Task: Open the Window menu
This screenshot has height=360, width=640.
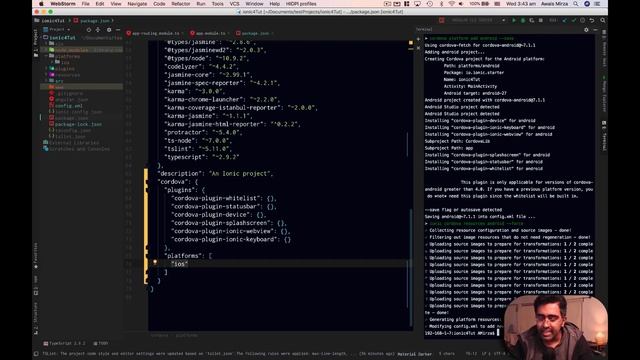Action: coord(254,4)
